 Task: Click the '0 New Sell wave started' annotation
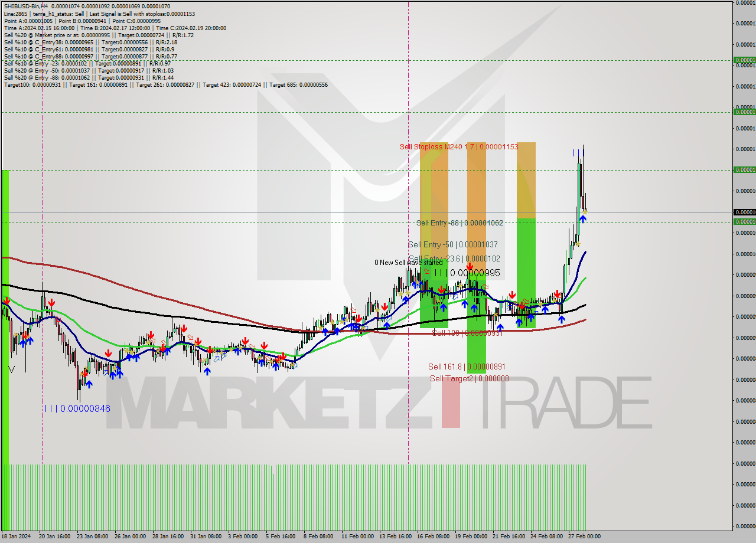pyautogui.click(x=408, y=263)
